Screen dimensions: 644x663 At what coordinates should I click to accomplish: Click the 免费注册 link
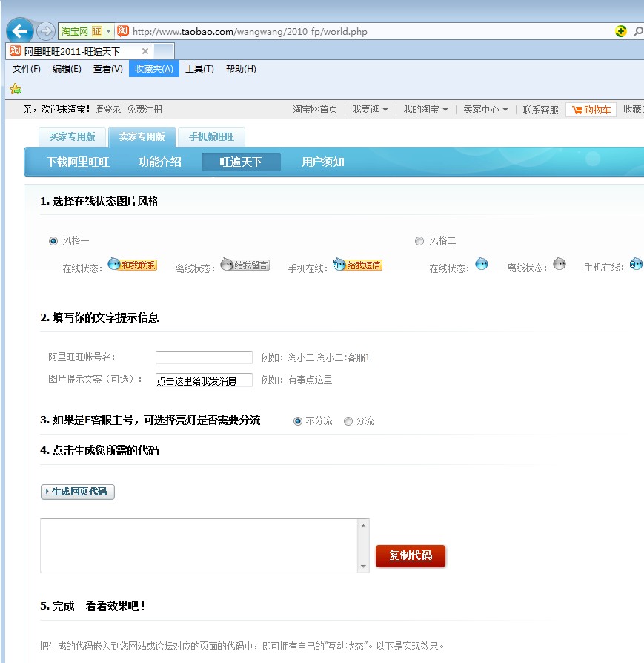pyautogui.click(x=145, y=110)
